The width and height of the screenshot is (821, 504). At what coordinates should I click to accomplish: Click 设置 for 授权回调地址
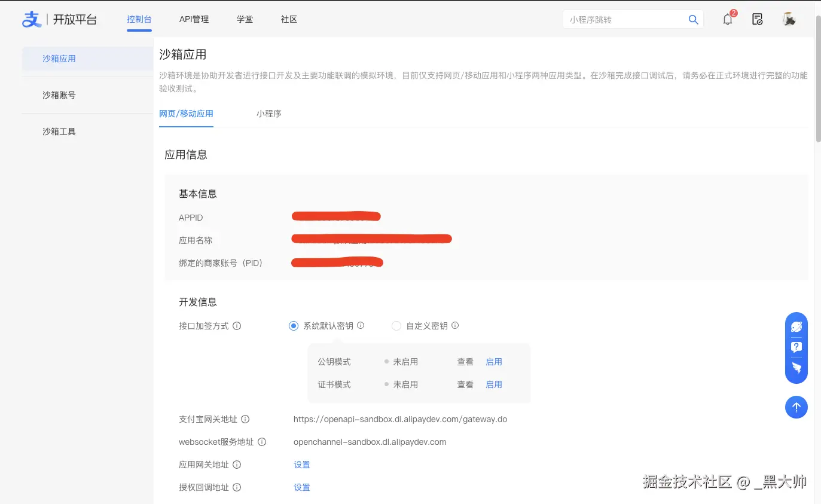point(302,487)
